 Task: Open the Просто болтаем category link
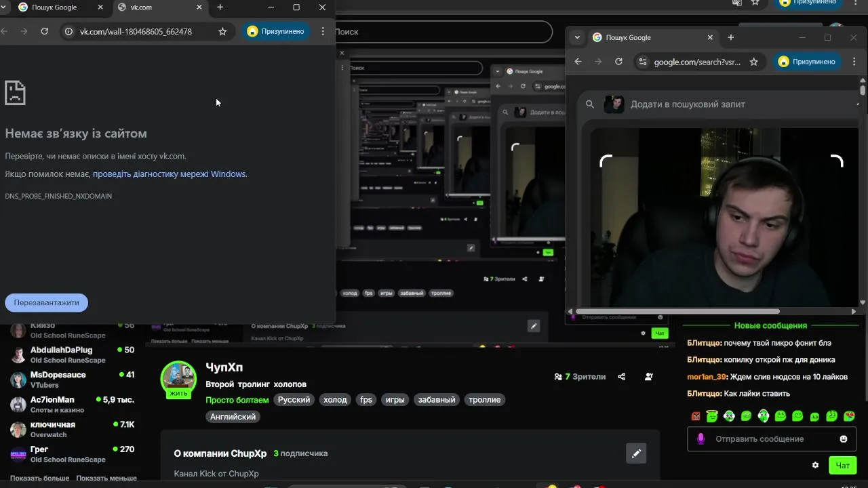pos(237,400)
